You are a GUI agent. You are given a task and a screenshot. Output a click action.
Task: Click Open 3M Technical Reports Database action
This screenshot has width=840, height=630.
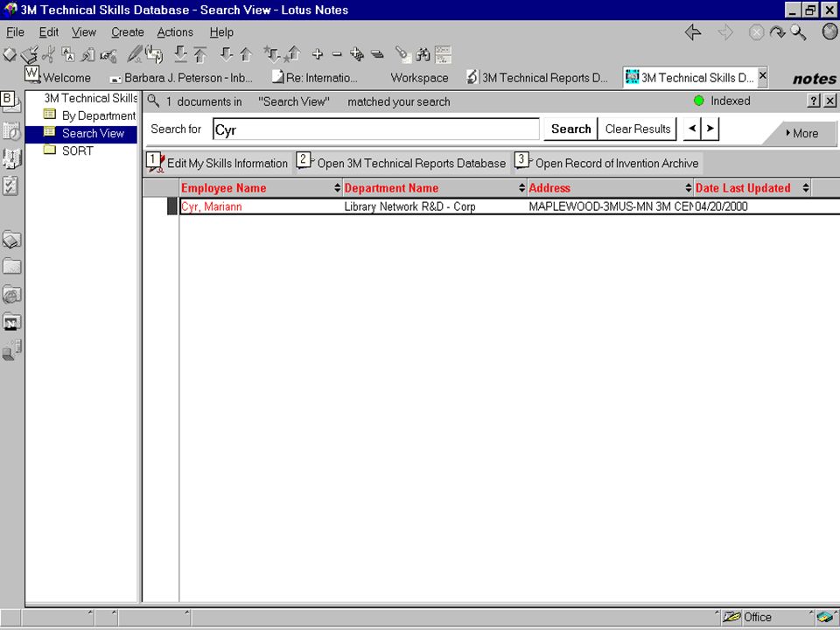[402, 163]
